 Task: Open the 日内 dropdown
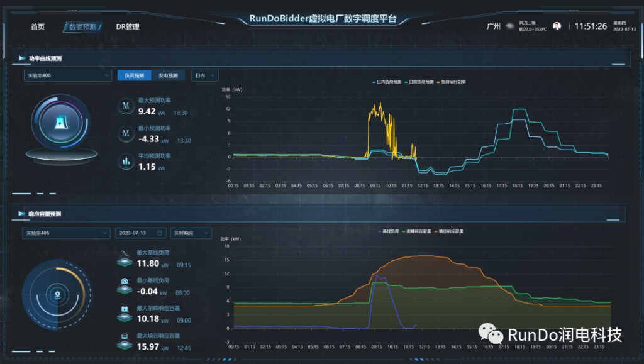tap(205, 75)
